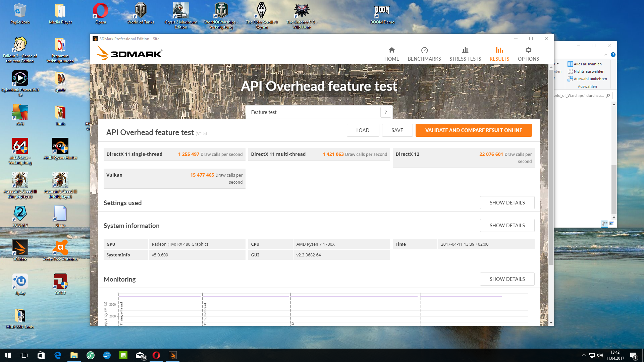The height and width of the screenshot is (362, 644).
Task: Open Options gear icon in 3DMark
Action: pyautogui.click(x=528, y=50)
